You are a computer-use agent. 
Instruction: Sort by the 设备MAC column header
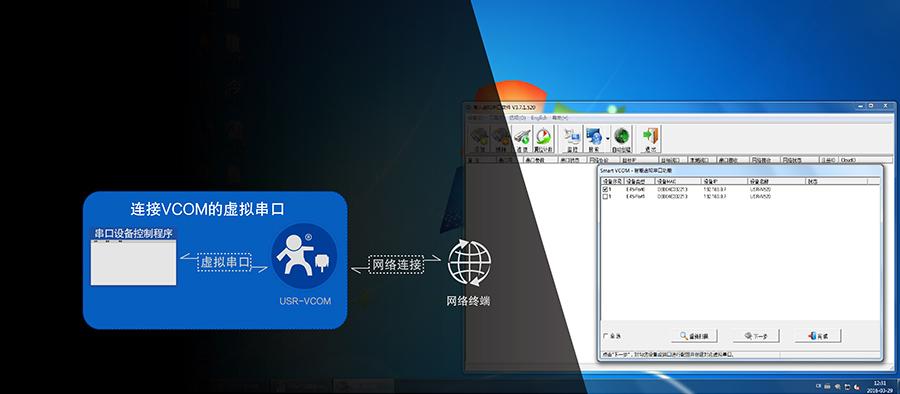click(677, 181)
